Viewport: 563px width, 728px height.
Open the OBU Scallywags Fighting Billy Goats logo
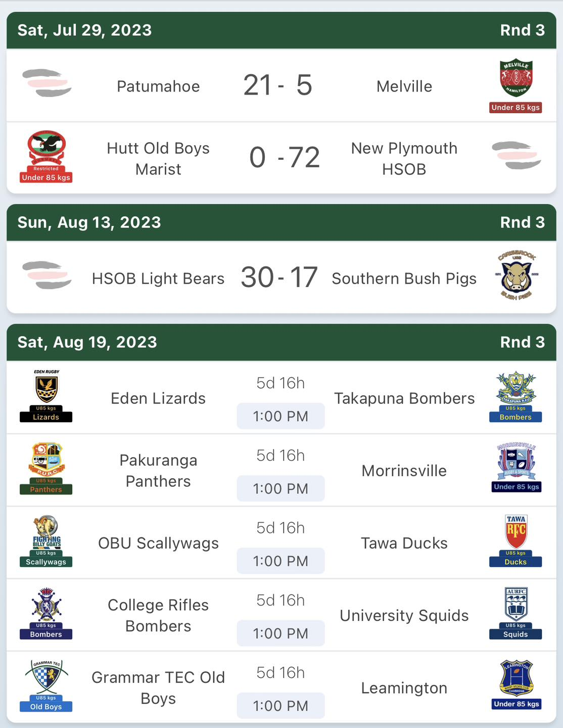pos(46,541)
